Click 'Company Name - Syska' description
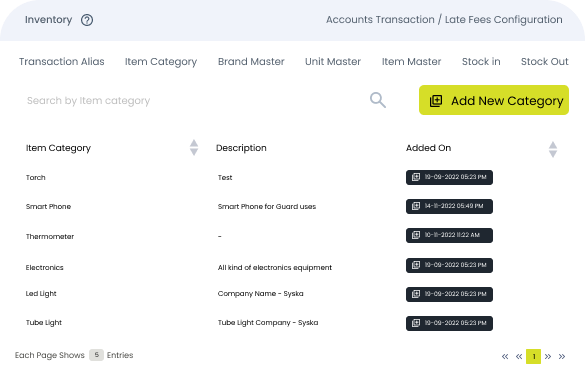 click(x=260, y=294)
